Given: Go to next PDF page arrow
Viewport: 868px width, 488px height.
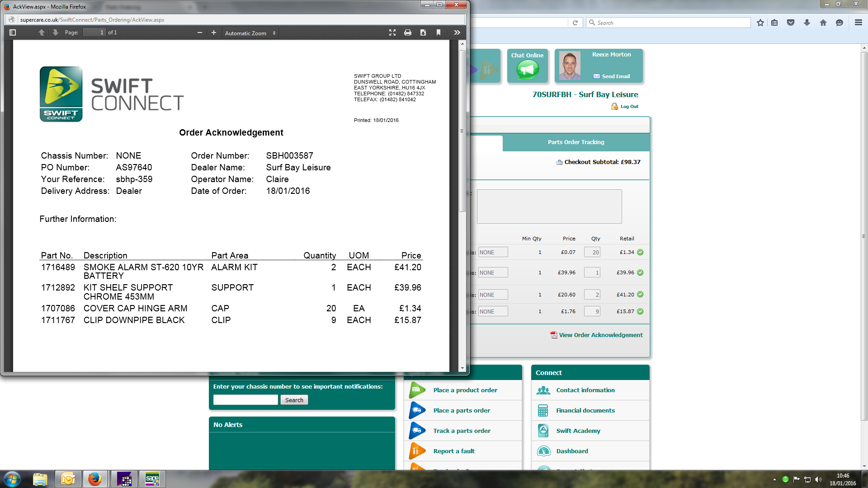Looking at the screenshot, I should coord(55,33).
